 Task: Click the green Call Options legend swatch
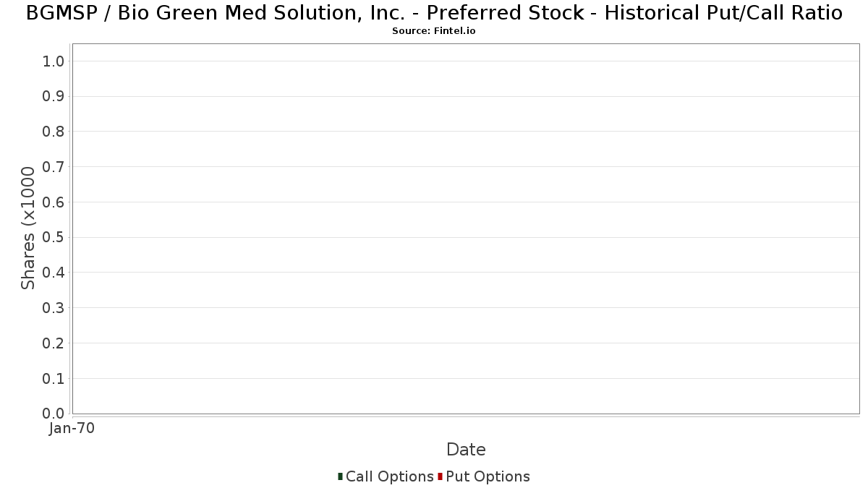(x=340, y=476)
